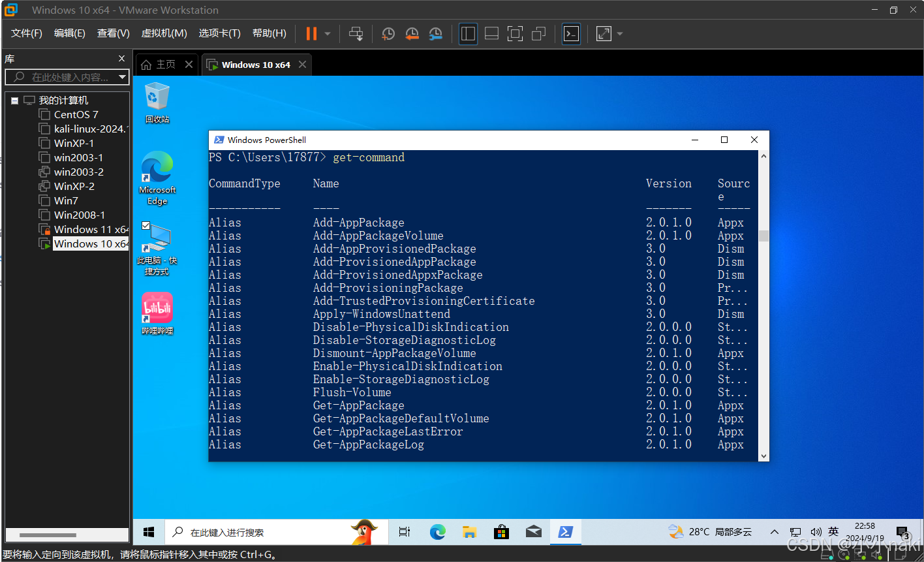The width and height of the screenshot is (924, 562).
Task: Switch to the 主页 tab
Action: point(165,64)
